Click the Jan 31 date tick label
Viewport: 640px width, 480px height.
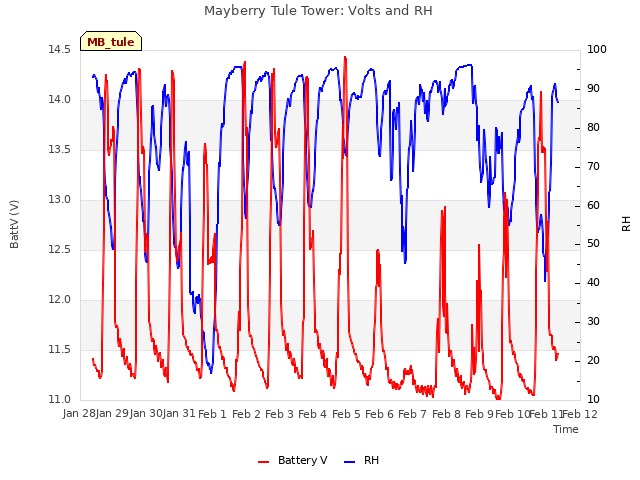coord(179,414)
